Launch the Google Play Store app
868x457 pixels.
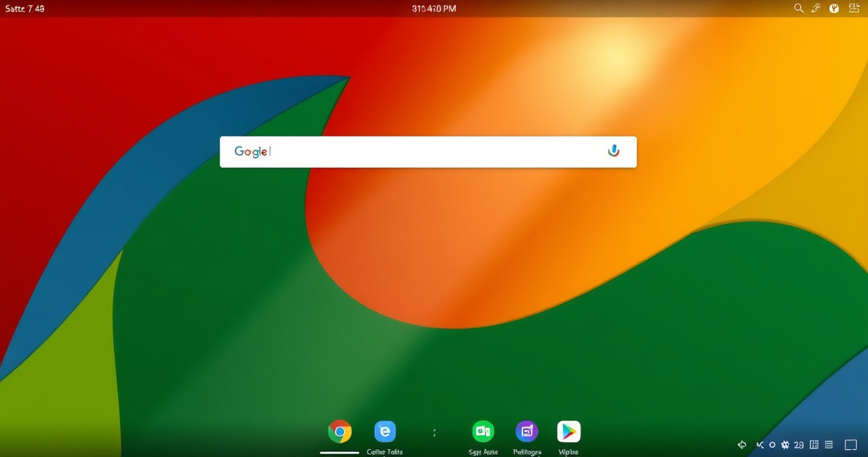[569, 431]
